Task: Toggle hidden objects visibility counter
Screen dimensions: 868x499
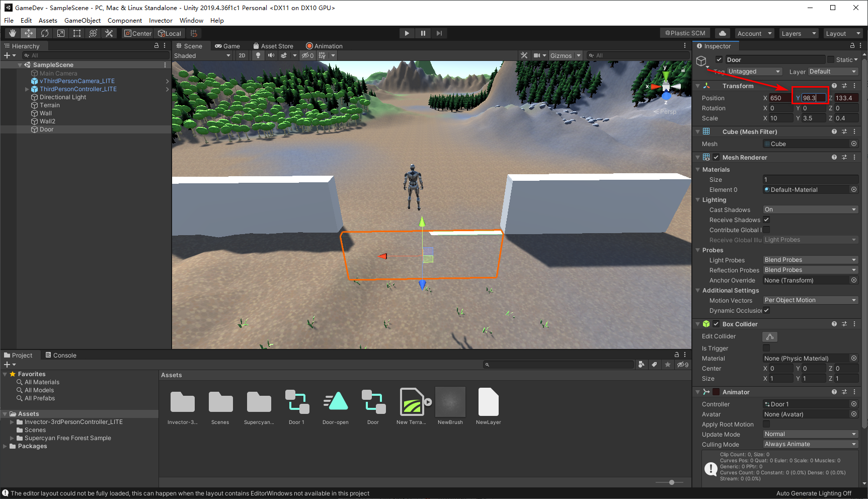Action: tap(307, 55)
